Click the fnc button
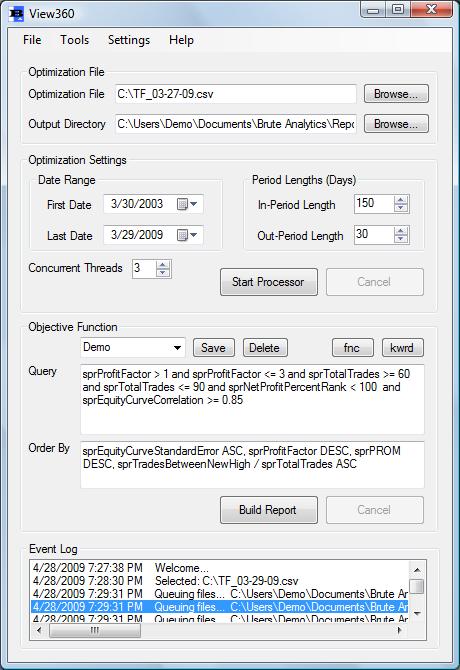Screen dimensions: 460x670 tap(352, 348)
